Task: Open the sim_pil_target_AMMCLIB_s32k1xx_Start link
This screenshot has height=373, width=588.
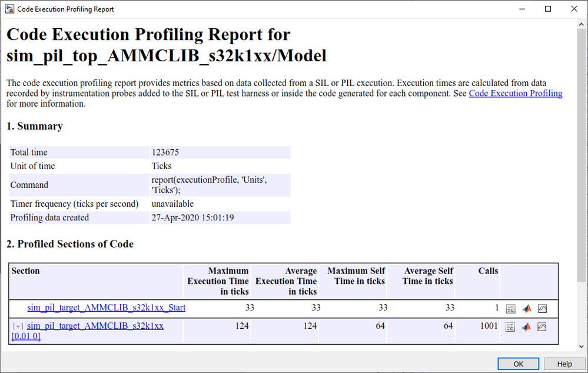Action: [106, 308]
